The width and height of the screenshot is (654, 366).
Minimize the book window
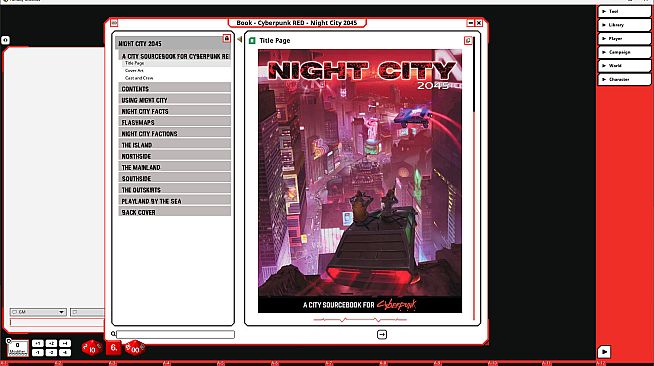pos(470,23)
